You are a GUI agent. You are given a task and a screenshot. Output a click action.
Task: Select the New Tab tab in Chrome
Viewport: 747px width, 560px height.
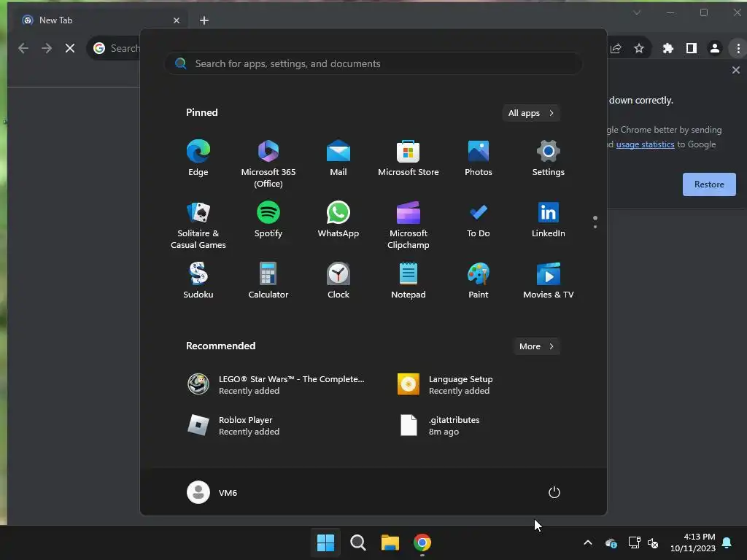(x=98, y=20)
